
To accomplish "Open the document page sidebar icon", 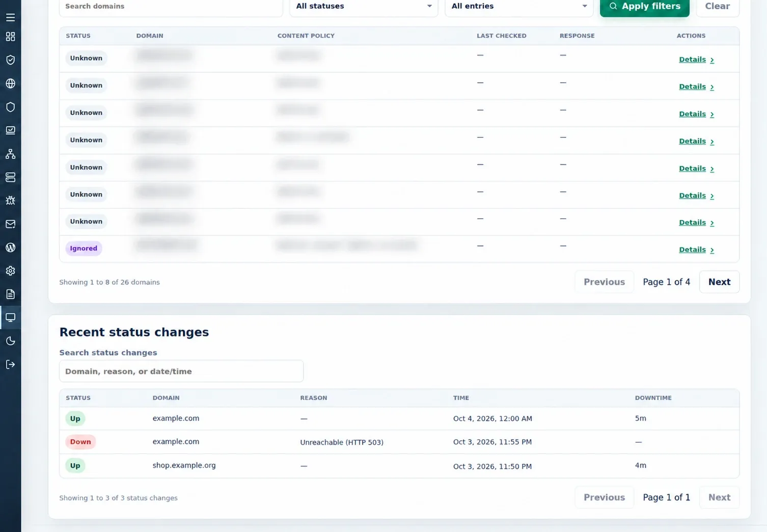I will [x=10, y=294].
